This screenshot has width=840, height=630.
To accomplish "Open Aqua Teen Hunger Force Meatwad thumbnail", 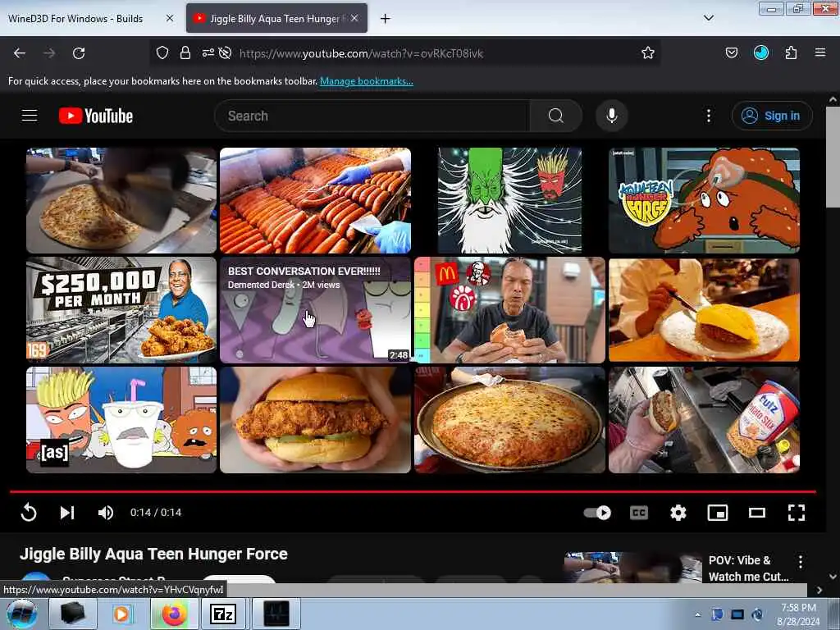I will (x=704, y=200).
